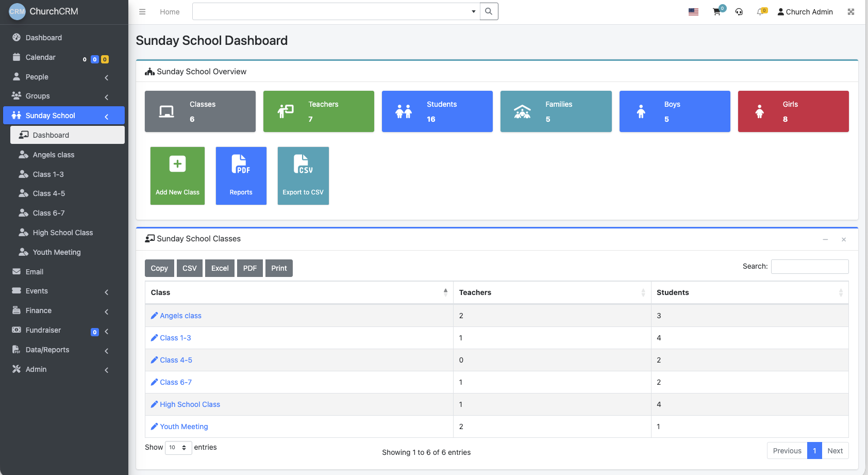Open the US flag language selector
The height and width of the screenshot is (475, 868).
pyautogui.click(x=693, y=12)
